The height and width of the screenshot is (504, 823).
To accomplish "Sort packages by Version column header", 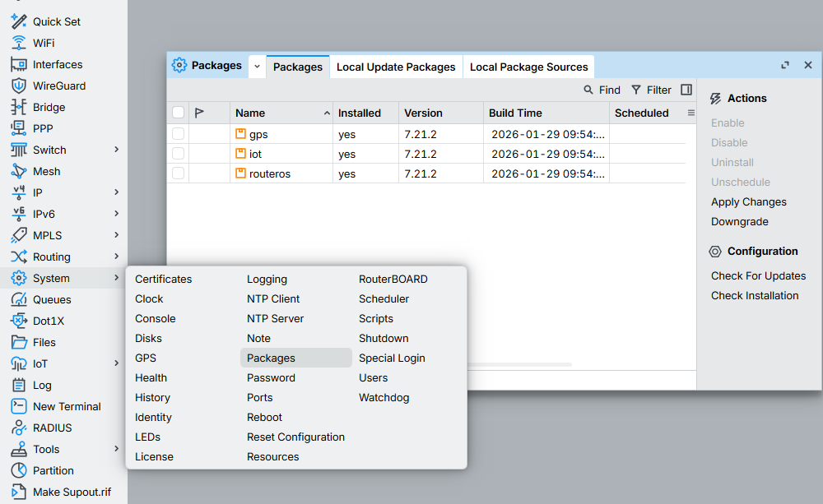I will [x=424, y=113].
